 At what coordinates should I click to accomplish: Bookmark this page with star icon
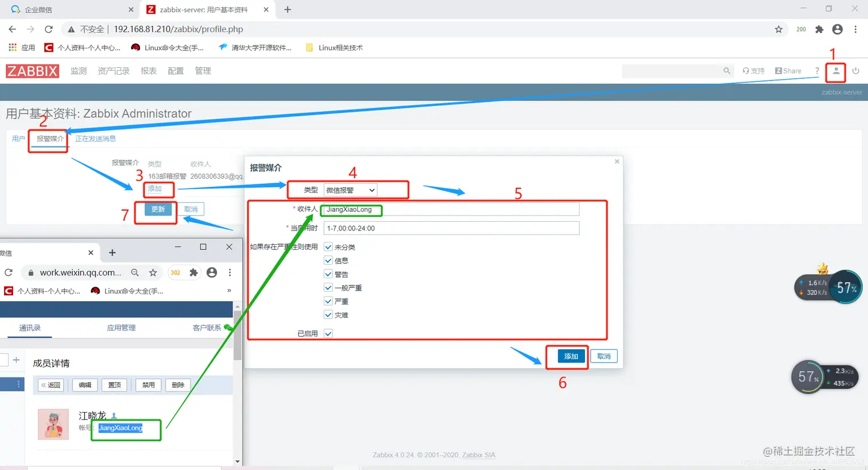click(x=778, y=29)
